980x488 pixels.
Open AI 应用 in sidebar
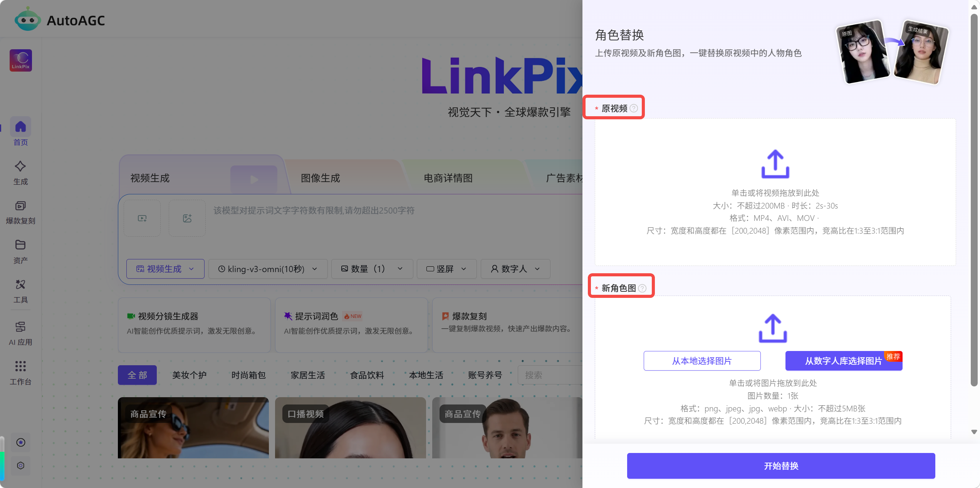[x=20, y=333]
